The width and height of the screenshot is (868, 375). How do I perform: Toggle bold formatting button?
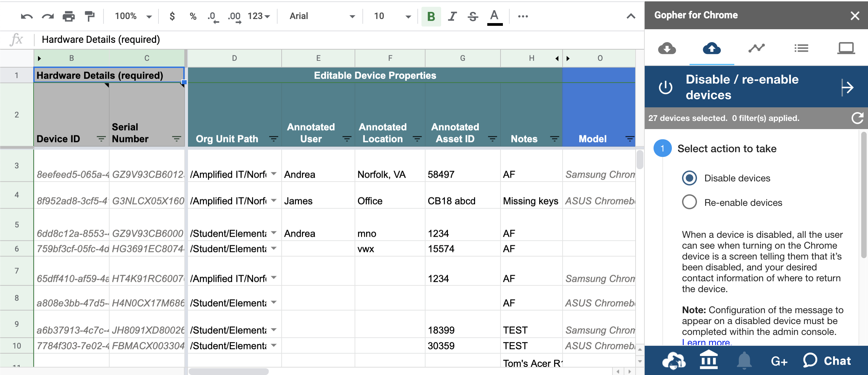tap(431, 16)
